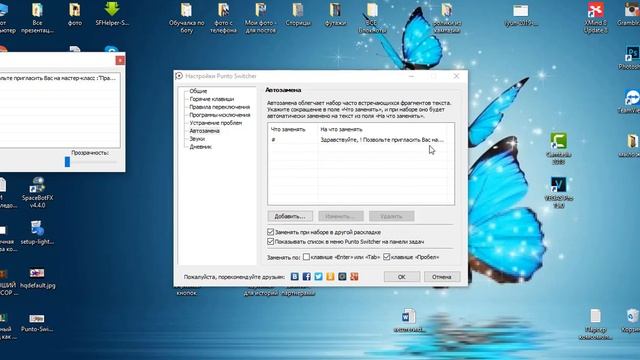Share Punto Switcher via Twitter icon
The width and height of the screenshot is (640, 360).
(318, 277)
